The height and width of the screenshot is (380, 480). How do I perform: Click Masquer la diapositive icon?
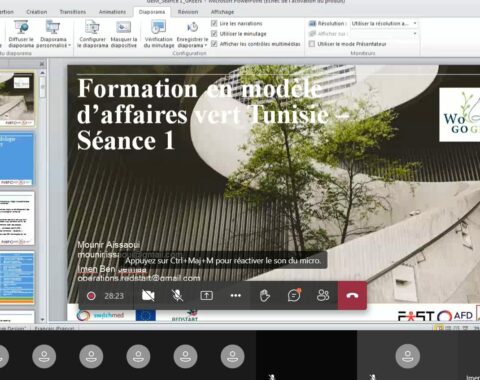pyautogui.click(x=124, y=27)
